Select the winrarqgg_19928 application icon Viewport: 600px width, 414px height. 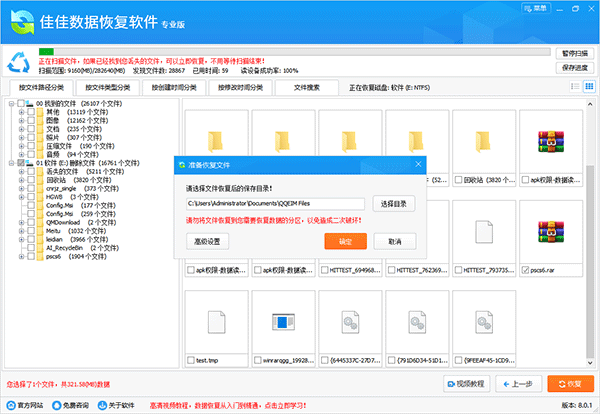[x=283, y=322]
